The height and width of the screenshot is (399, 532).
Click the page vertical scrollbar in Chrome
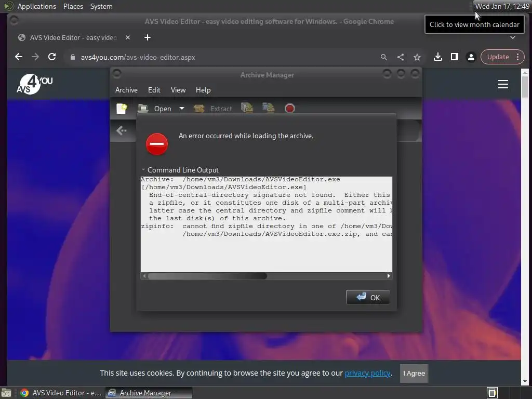[x=525, y=87]
